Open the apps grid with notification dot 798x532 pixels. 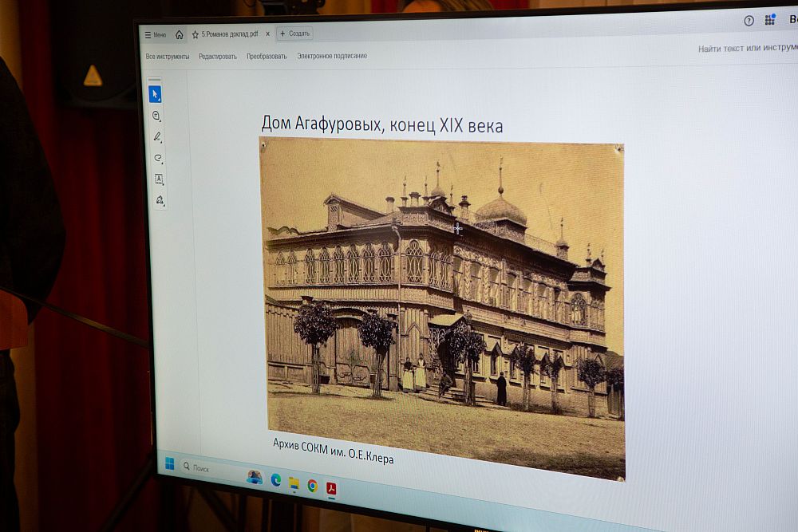click(x=770, y=20)
